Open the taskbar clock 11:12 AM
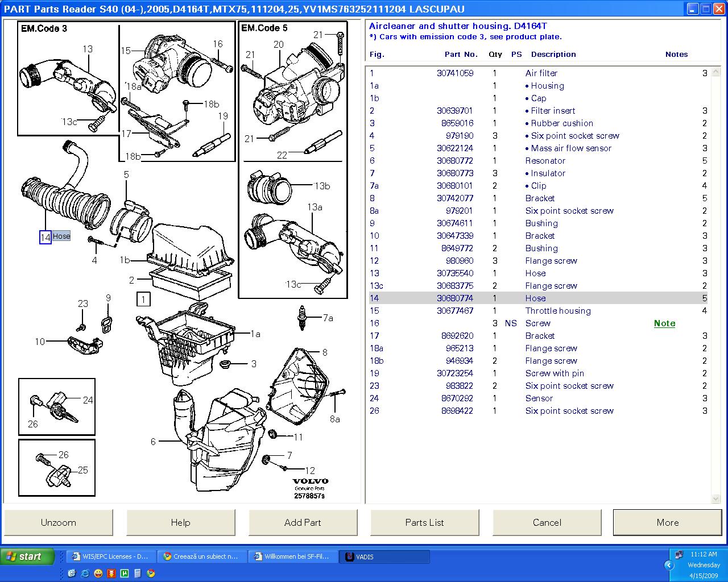This screenshot has width=728, height=582. pos(704,554)
